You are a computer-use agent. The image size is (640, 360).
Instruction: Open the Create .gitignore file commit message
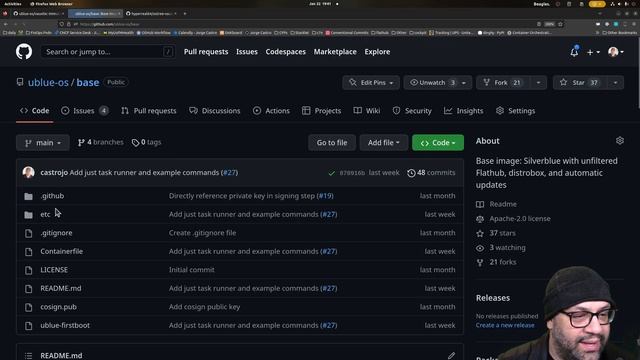(x=202, y=233)
